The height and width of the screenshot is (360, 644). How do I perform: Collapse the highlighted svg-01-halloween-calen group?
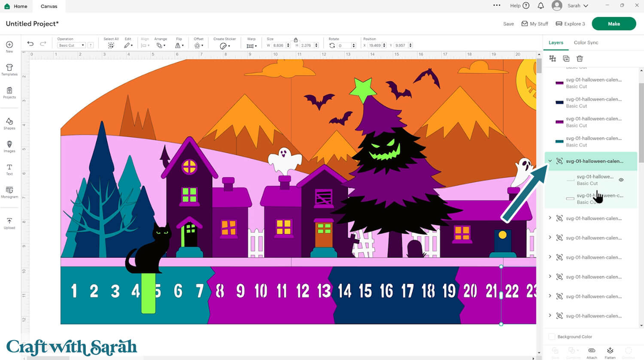point(550,161)
